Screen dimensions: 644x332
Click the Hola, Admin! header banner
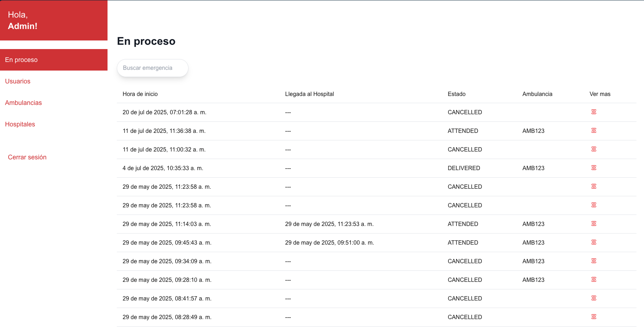pos(53,20)
